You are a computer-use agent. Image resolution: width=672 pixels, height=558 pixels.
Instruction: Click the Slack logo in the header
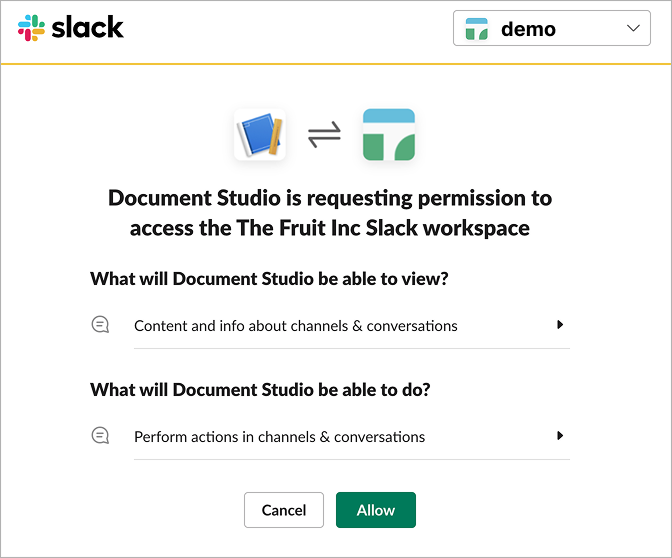(x=71, y=28)
